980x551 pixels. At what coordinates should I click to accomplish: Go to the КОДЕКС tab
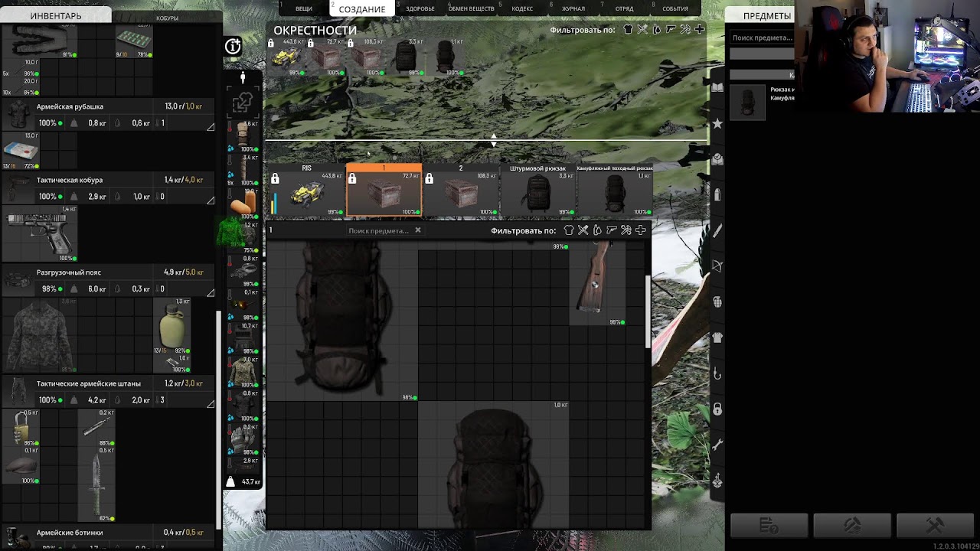point(522,8)
